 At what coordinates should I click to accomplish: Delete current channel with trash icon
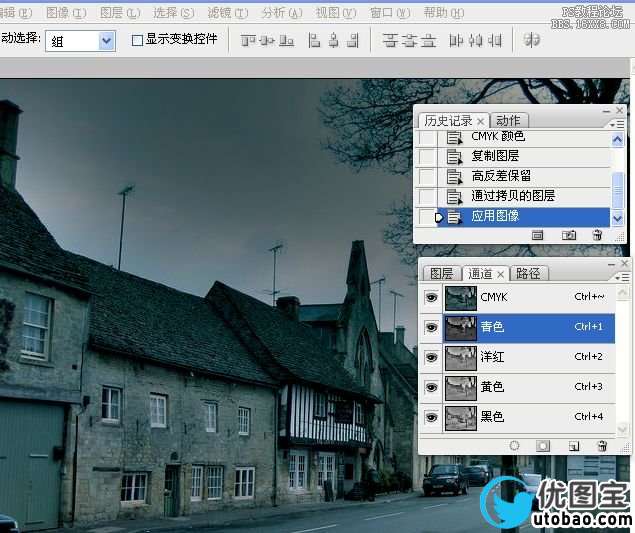[x=601, y=446]
